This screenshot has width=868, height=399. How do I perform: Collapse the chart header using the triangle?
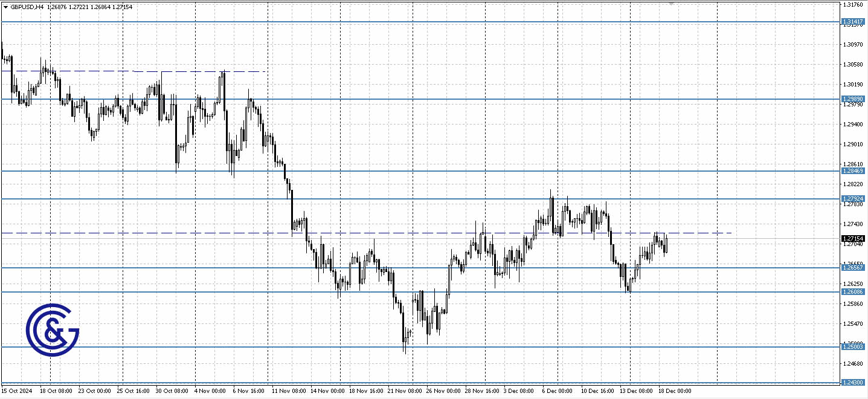coord(5,7)
